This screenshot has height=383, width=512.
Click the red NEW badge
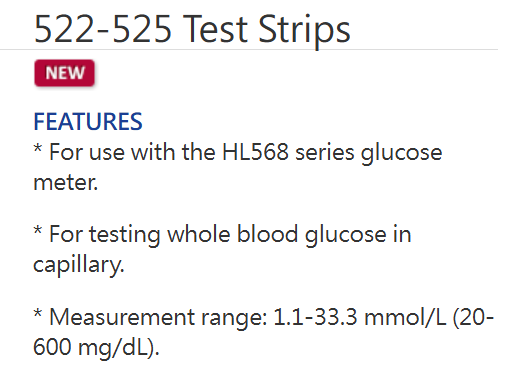click(x=64, y=73)
